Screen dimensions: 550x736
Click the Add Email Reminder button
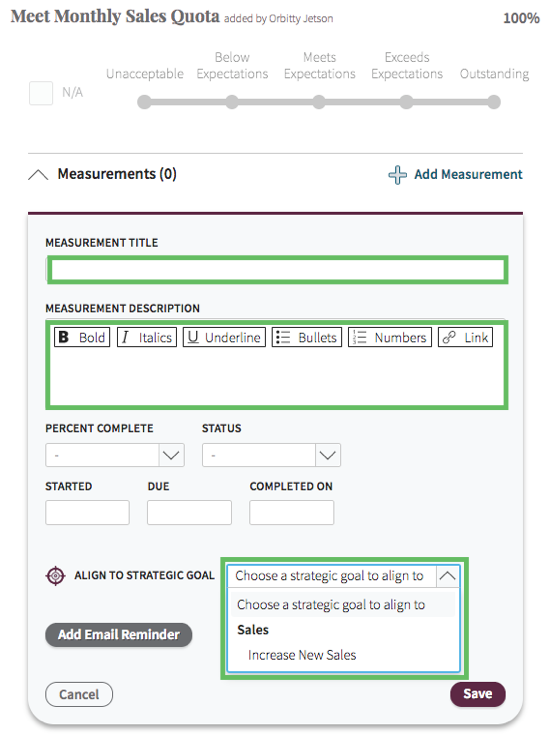tap(119, 635)
